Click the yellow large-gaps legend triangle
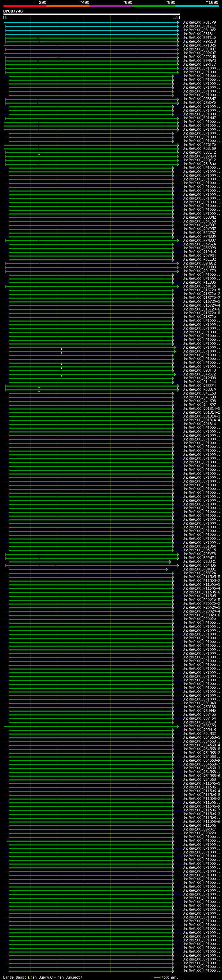Image resolution: width=222 pixels, height=980 pixels. [x=28, y=977]
